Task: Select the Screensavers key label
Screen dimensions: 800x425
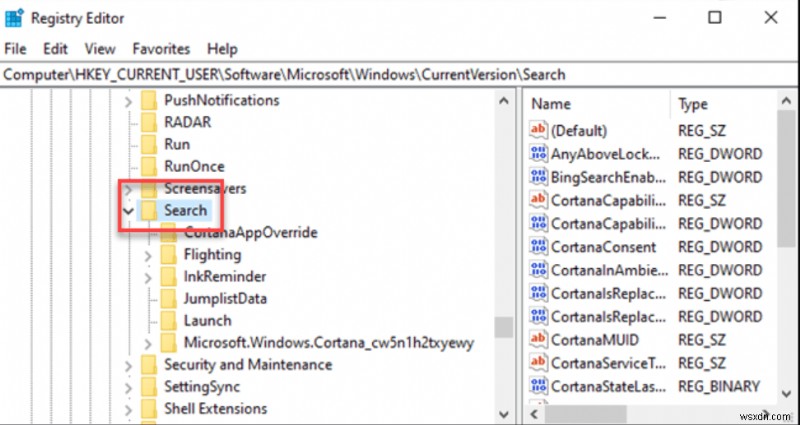Action: click(x=205, y=188)
